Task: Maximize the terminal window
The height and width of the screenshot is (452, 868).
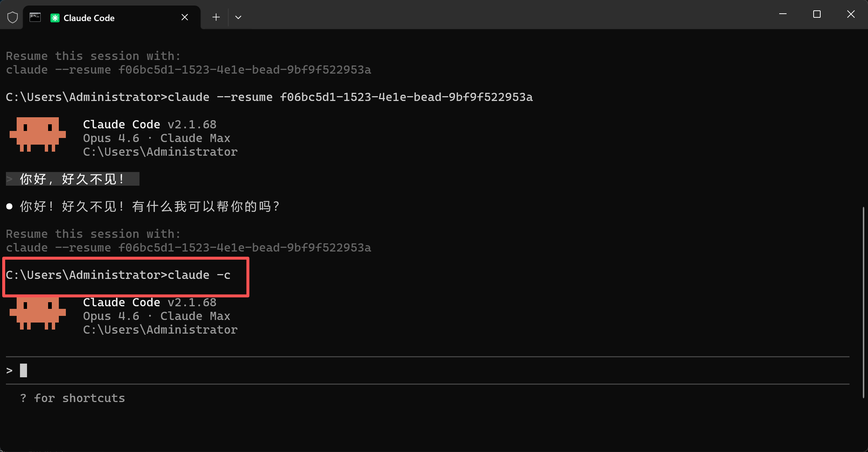Action: click(817, 14)
